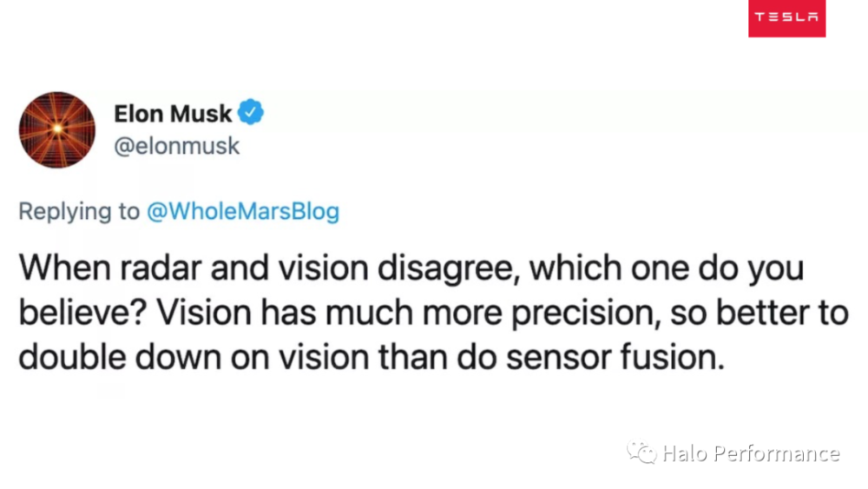Click the WeChat icon watermark
This screenshot has width=868, height=489.
coord(641,453)
